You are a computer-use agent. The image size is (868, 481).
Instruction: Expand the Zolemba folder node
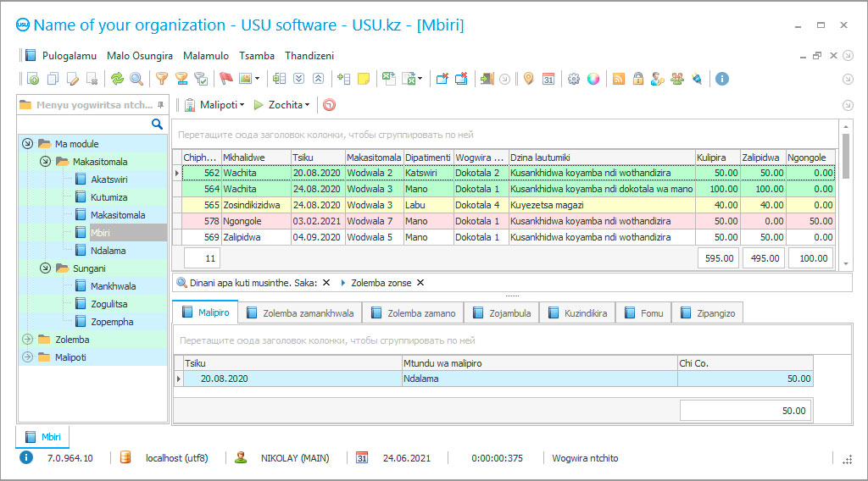[x=27, y=340]
